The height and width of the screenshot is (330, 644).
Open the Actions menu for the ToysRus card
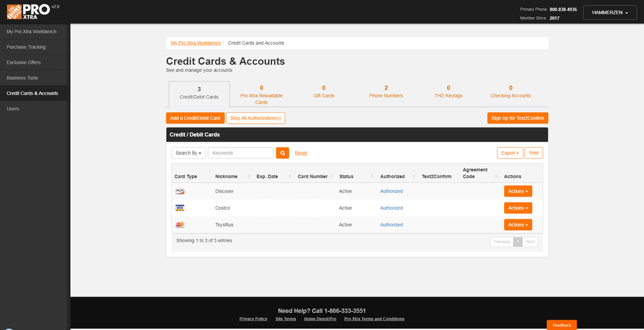tap(518, 225)
